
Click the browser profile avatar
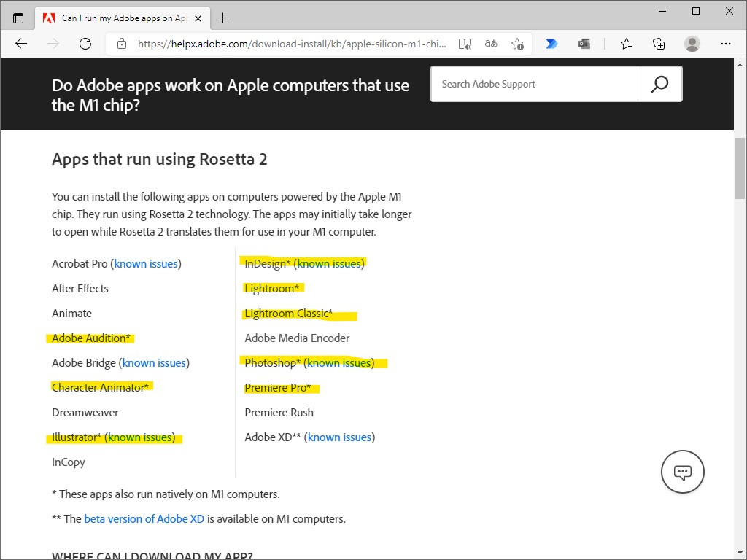click(692, 44)
